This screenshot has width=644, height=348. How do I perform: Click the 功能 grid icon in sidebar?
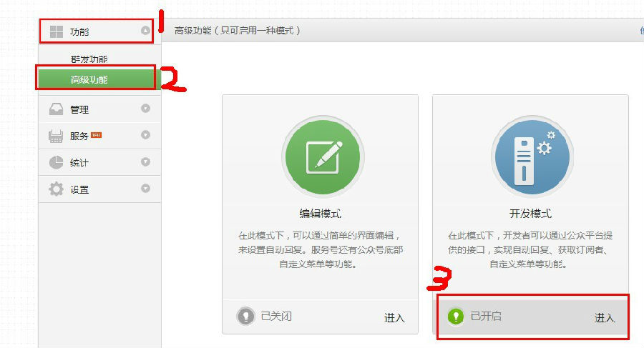click(x=57, y=31)
